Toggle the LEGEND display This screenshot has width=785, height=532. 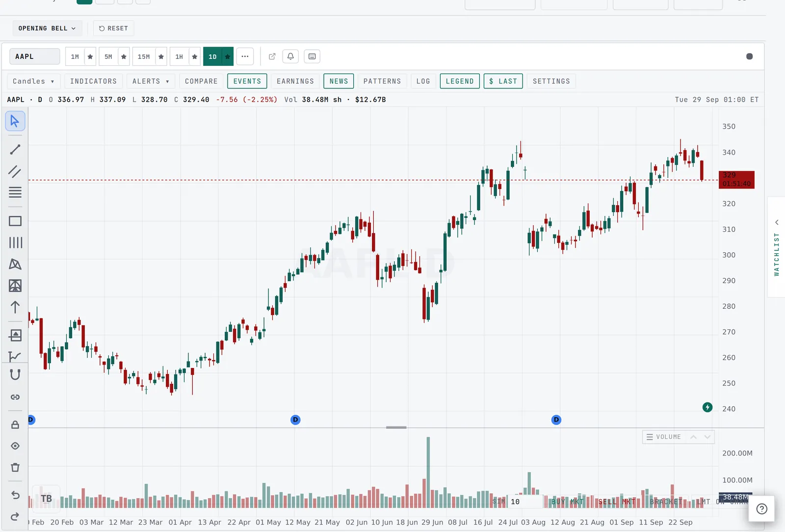point(460,81)
